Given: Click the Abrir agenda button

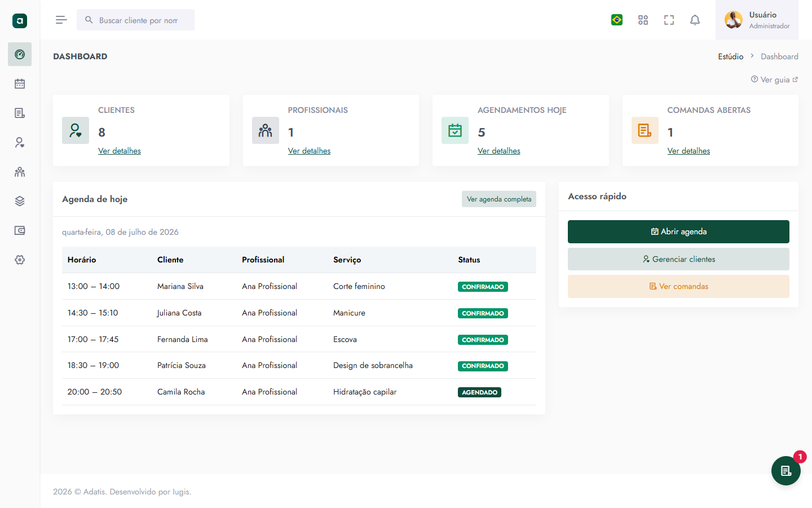Looking at the screenshot, I should click(678, 231).
